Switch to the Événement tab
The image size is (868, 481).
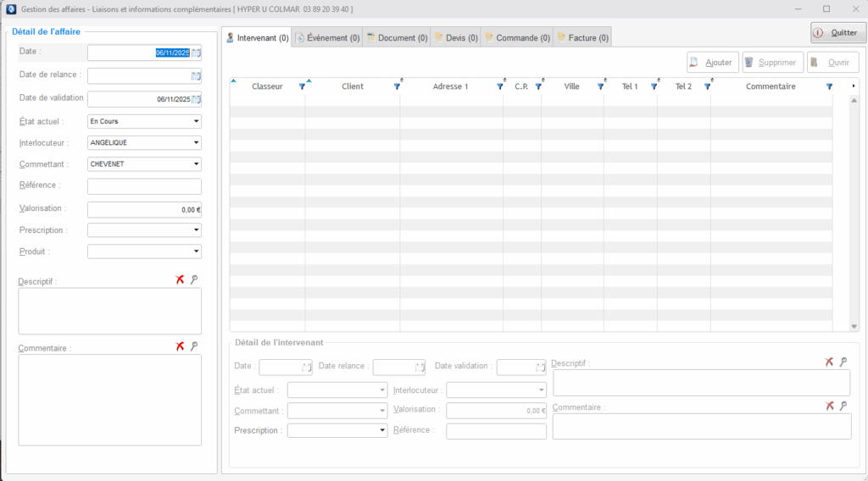(x=327, y=37)
